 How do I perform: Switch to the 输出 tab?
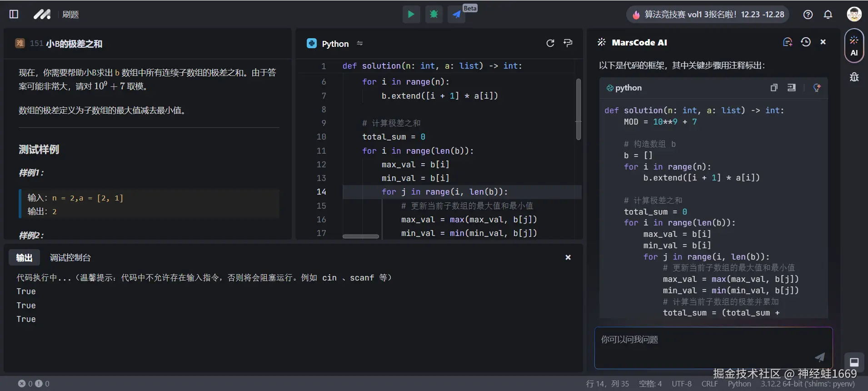tap(24, 258)
